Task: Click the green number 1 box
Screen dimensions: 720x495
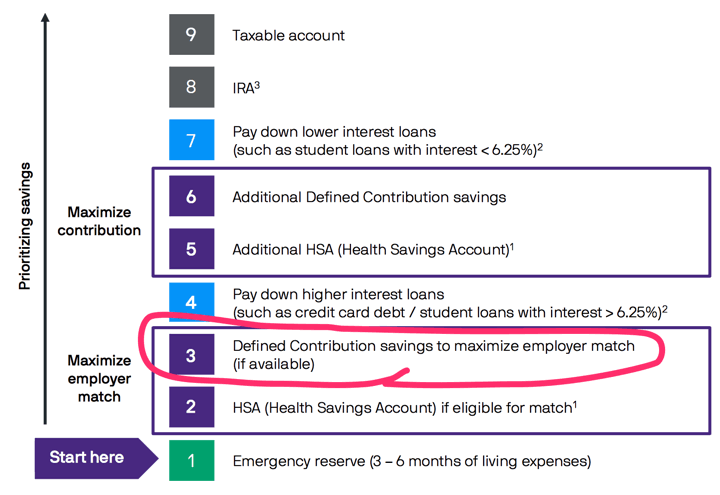Action: [x=191, y=461]
